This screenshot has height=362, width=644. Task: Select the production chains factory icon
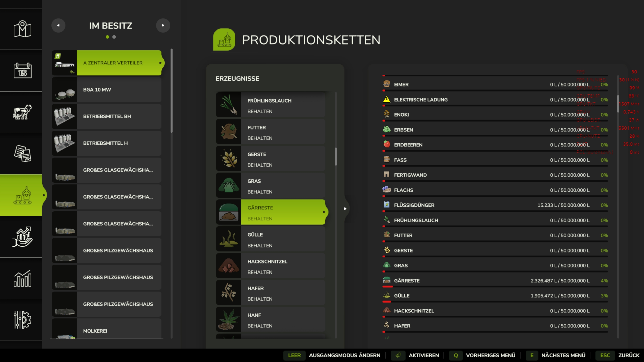22,195
